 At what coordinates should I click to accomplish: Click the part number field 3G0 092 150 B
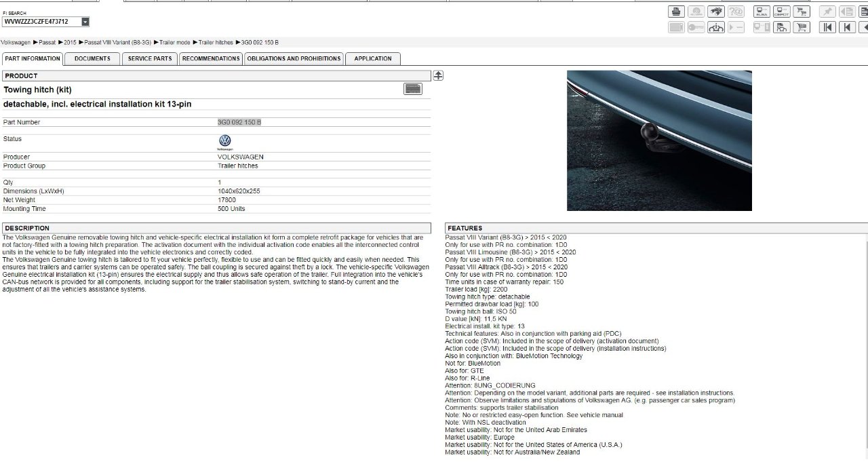pos(239,122)
